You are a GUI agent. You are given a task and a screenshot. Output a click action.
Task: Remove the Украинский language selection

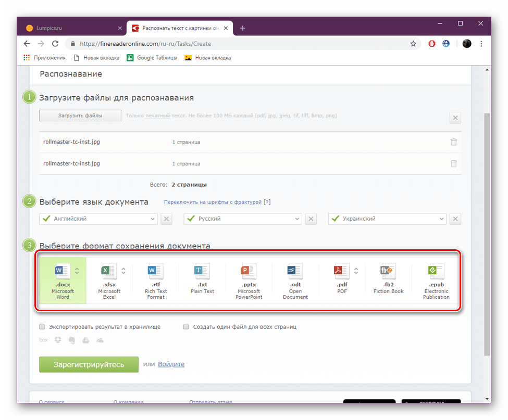(455, 219)
